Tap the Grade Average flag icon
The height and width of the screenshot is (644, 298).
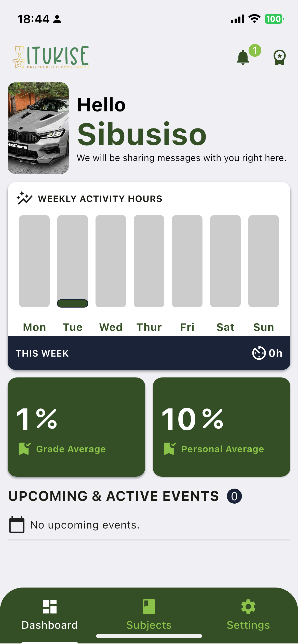25,449
